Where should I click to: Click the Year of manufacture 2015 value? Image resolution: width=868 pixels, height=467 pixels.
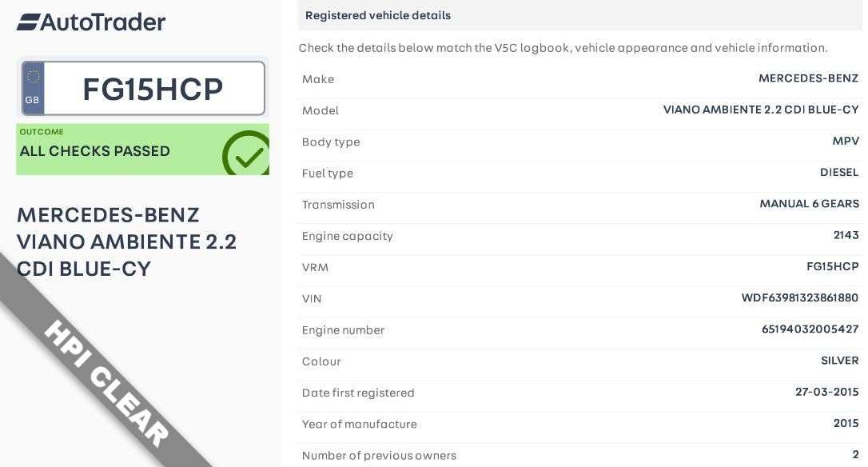click(846, 423)
